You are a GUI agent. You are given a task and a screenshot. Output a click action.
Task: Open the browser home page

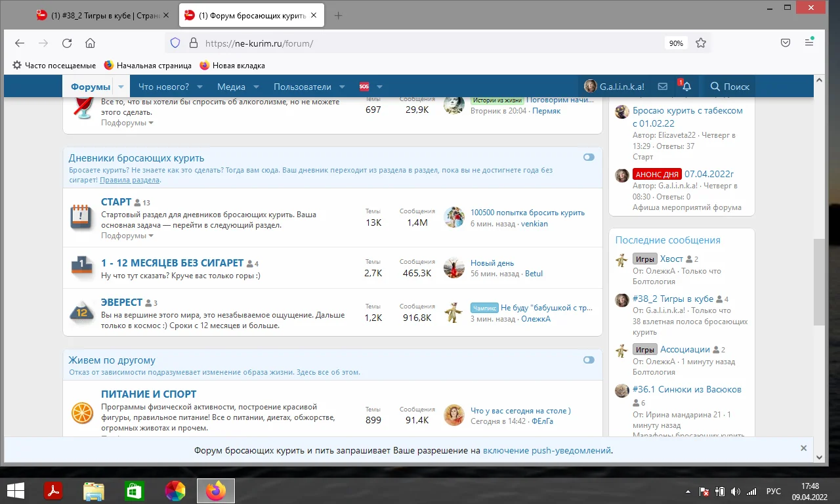click(90, 43)
